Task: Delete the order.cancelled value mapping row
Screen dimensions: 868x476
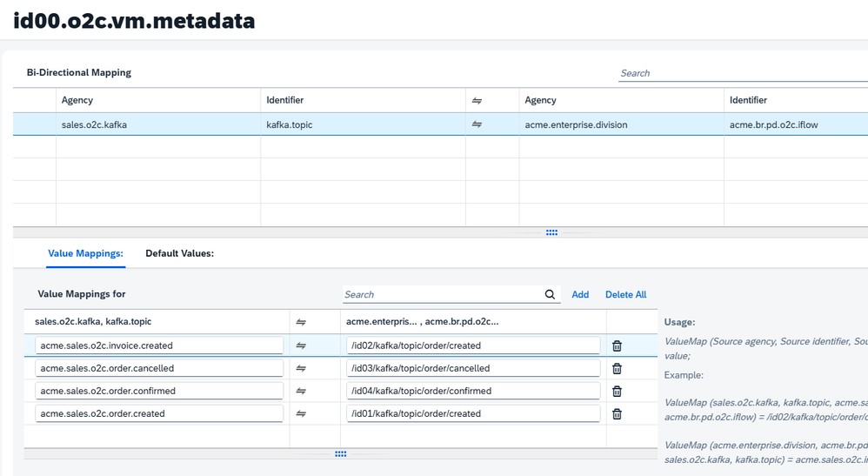Action: (617, 368)
